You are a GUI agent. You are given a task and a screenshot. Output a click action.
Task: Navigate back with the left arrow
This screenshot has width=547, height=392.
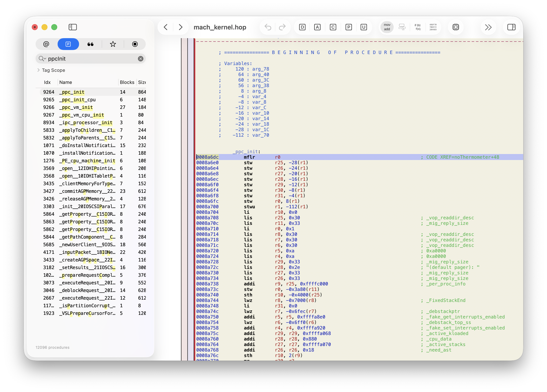[x=165, y=27]
